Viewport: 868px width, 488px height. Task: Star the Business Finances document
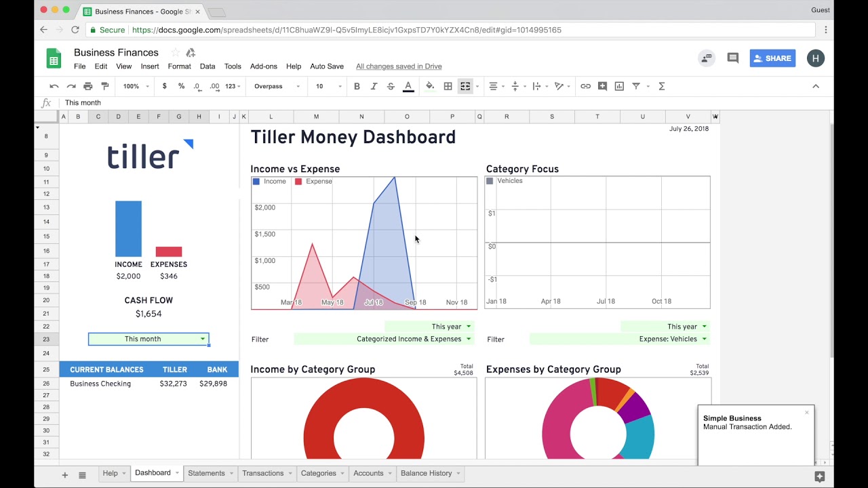coord(175,52)
